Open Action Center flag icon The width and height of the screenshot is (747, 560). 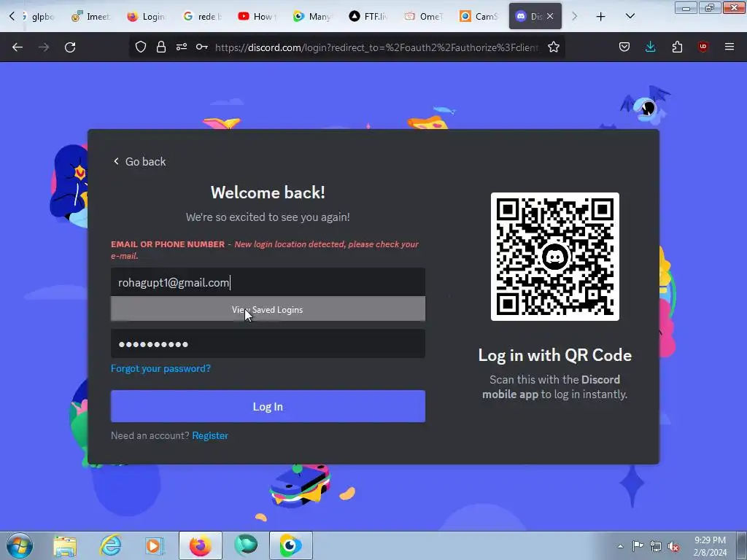638,546
